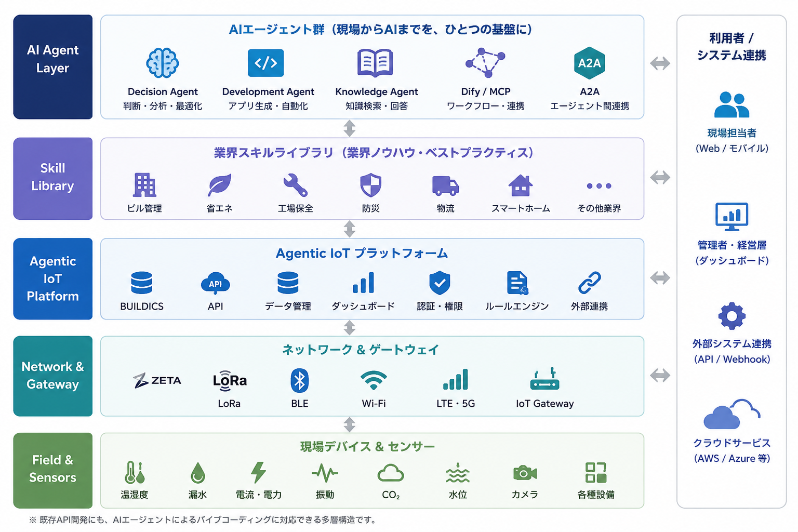Viewport: 798px width, 532px height.
Task: Click the ネットワーク & ゲートウェイ heading
Action: 361,350
